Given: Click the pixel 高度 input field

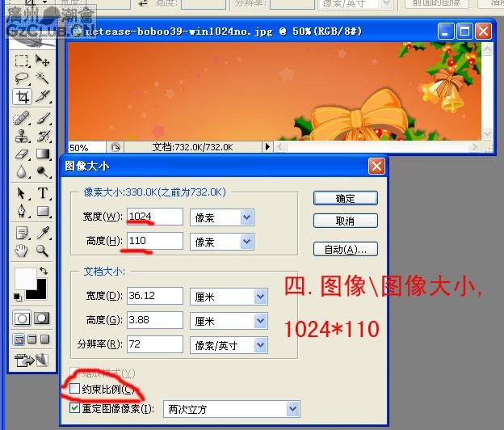Looking at the screenshot, I should tap(154, 241).
